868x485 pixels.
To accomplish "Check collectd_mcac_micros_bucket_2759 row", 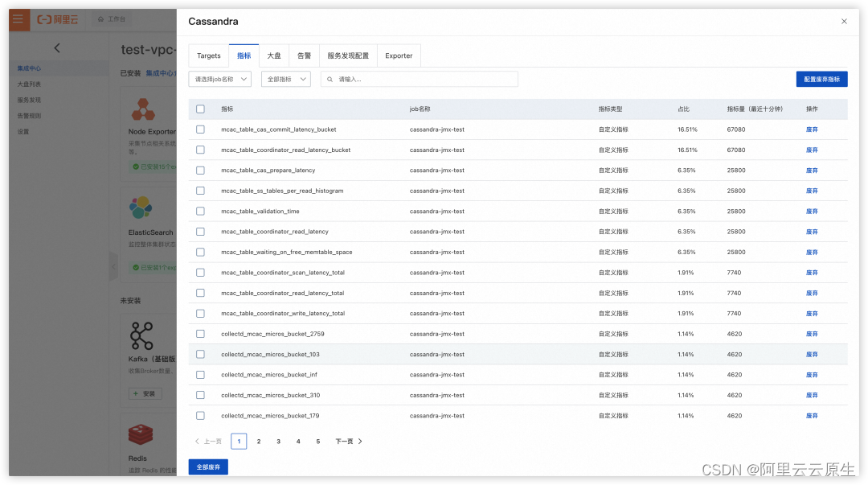I will pyautogui.click(x=200, y=334).
